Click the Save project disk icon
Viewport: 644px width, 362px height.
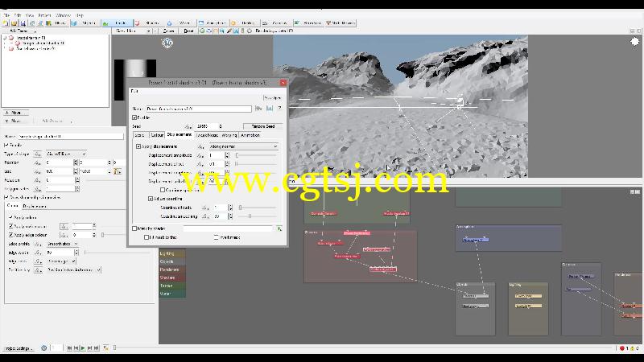[23, 23]
